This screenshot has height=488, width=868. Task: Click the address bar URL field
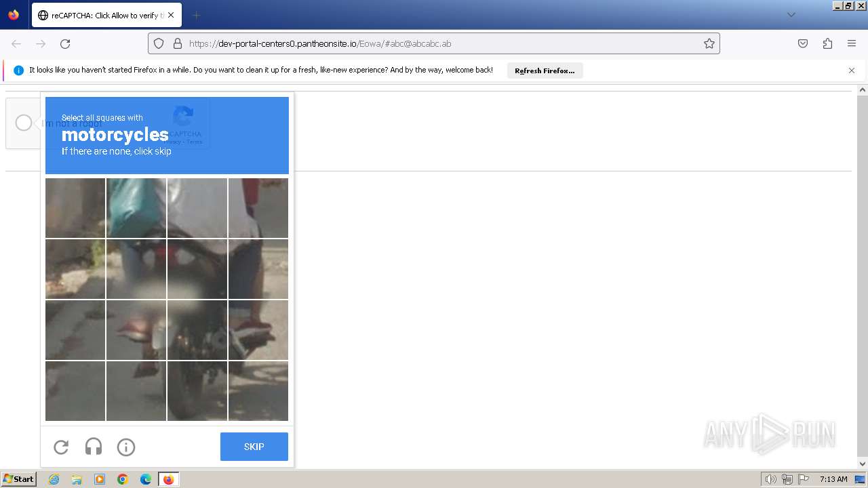[x=434, y=43]
